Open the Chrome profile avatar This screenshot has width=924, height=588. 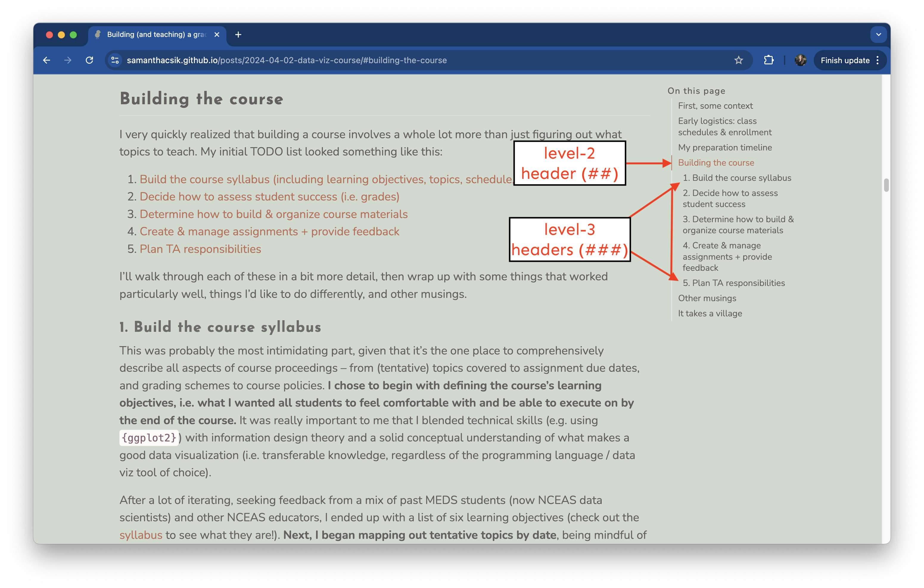(800, 60)
